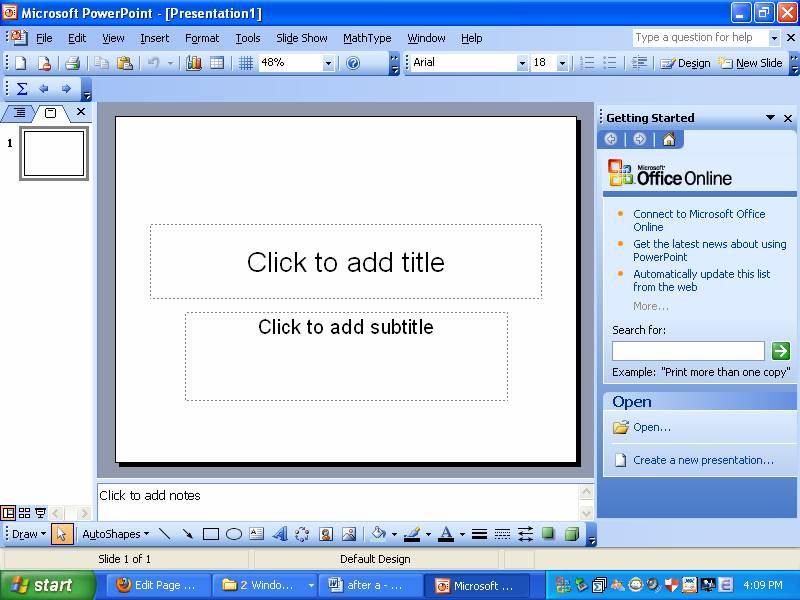Toggle Show/Hide Grid icon
800x600 pixels.
tap(246, 63)
